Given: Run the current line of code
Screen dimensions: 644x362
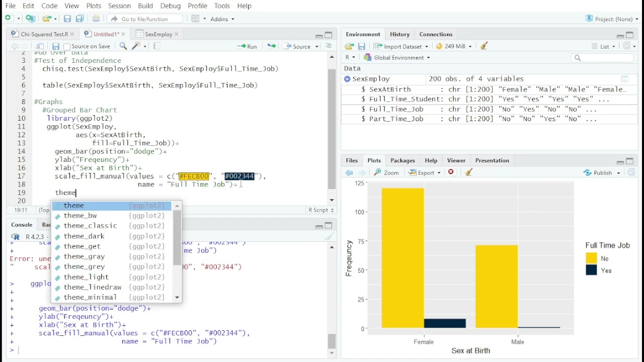Looking at the screenshot, I should pos(247,46).
